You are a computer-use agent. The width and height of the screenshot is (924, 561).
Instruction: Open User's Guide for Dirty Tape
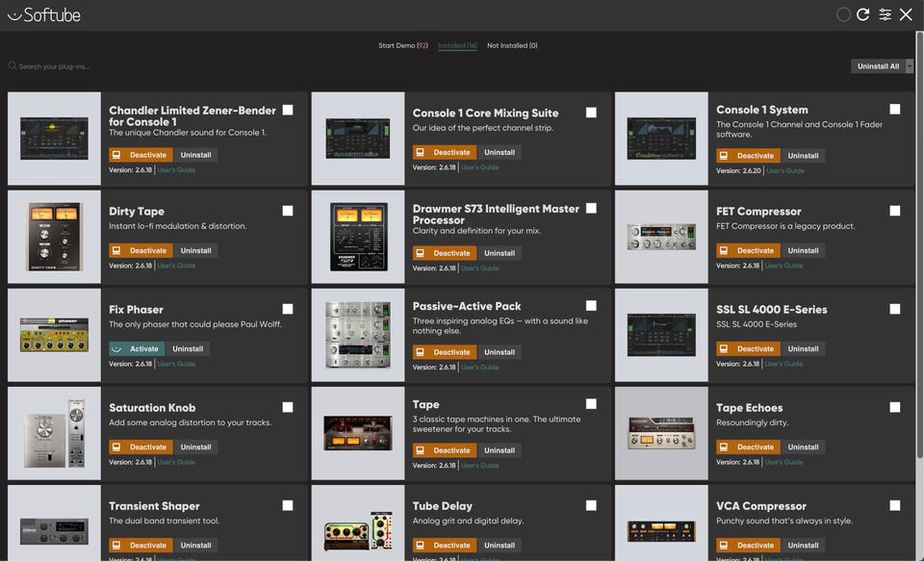click(x=176, y=266)
